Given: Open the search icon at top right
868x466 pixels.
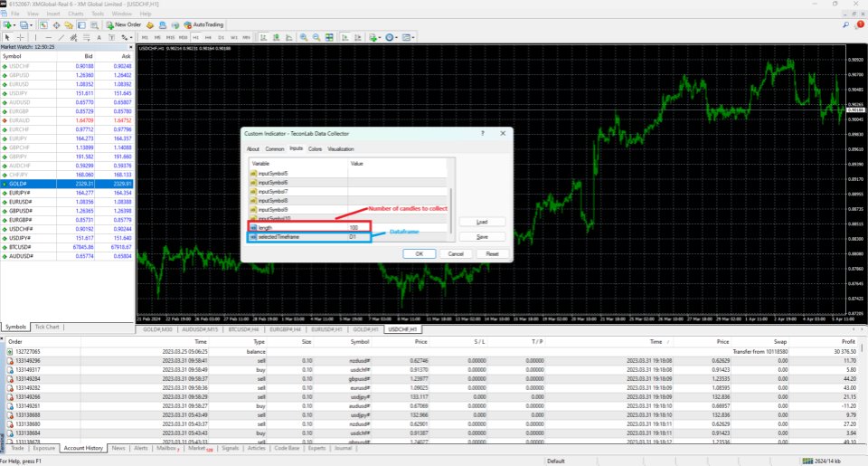Looking at the screenshot, I should (846, 25).
